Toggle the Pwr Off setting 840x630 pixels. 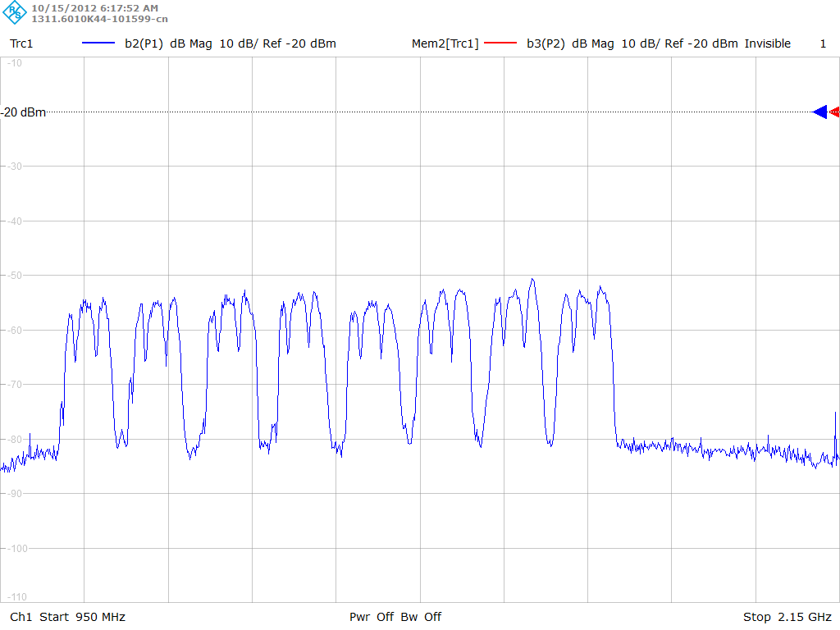point(372,617)
